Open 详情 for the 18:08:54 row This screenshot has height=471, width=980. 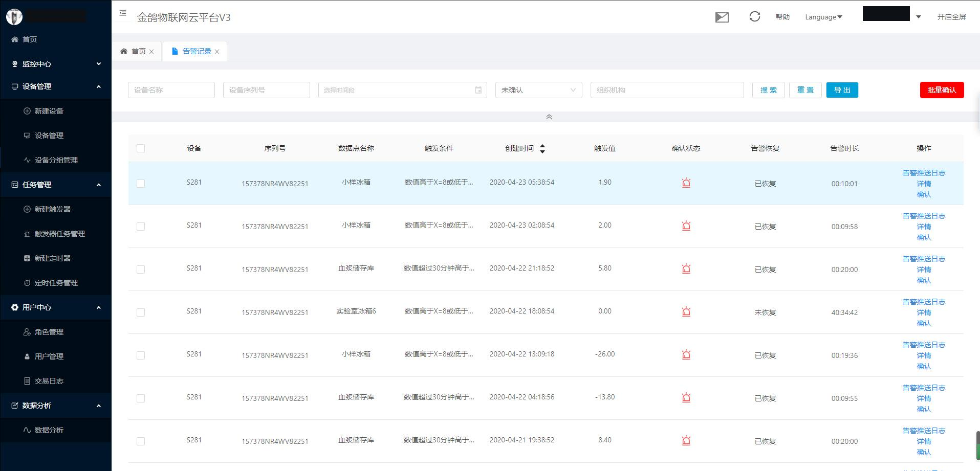(924, 312)
